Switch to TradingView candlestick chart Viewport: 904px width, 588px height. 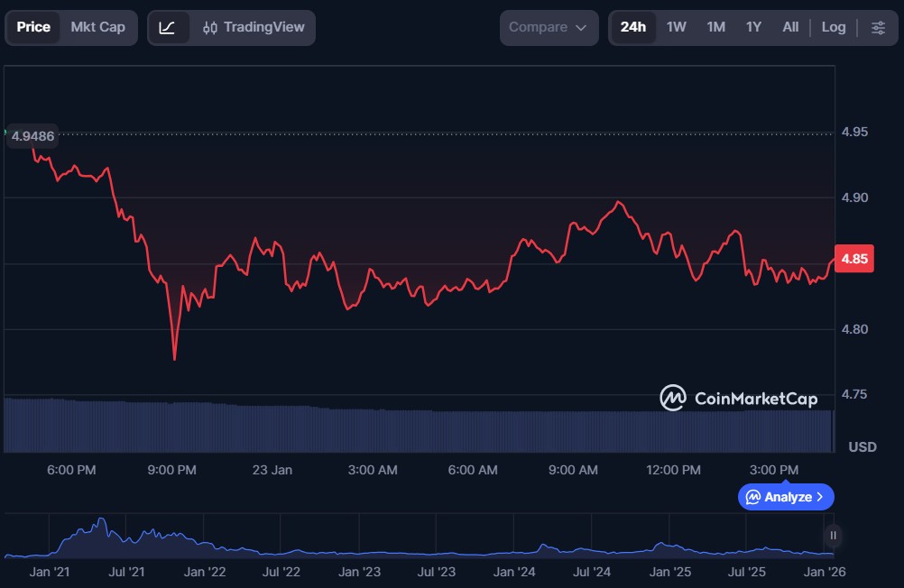(254, 27)
